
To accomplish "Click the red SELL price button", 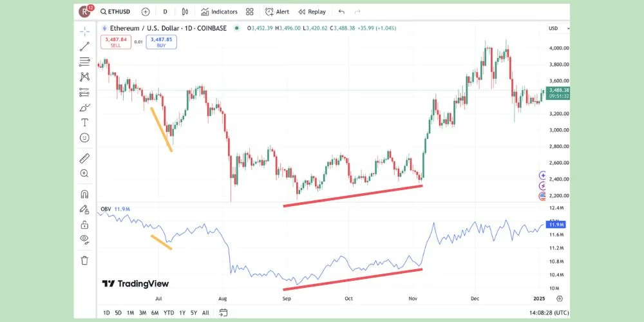I will pyautogui.click(x=114, y=42).
